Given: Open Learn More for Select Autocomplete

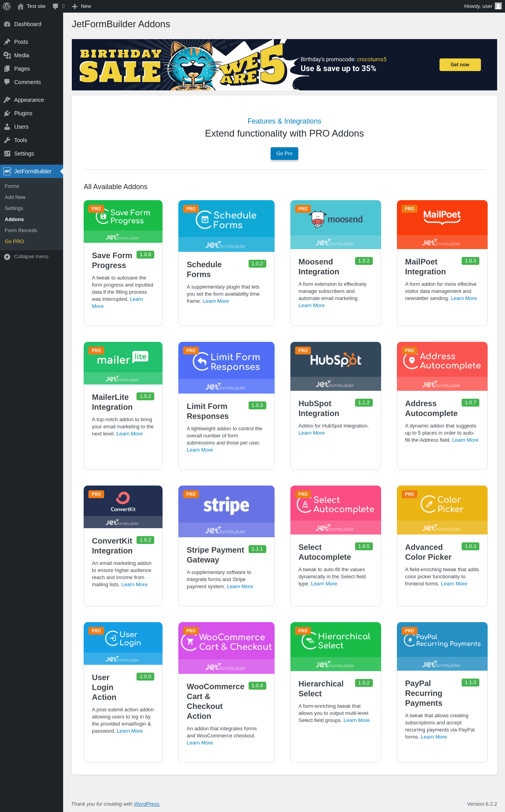Looking at the screenshot, I should coord(324,584).
